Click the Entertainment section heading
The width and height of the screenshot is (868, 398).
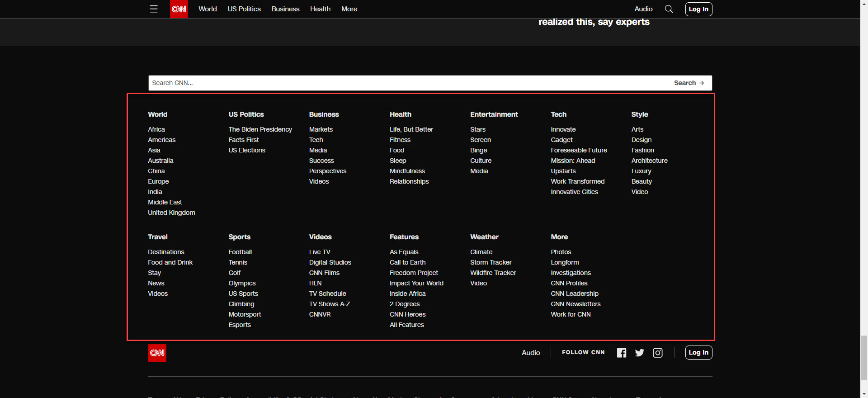494,114
